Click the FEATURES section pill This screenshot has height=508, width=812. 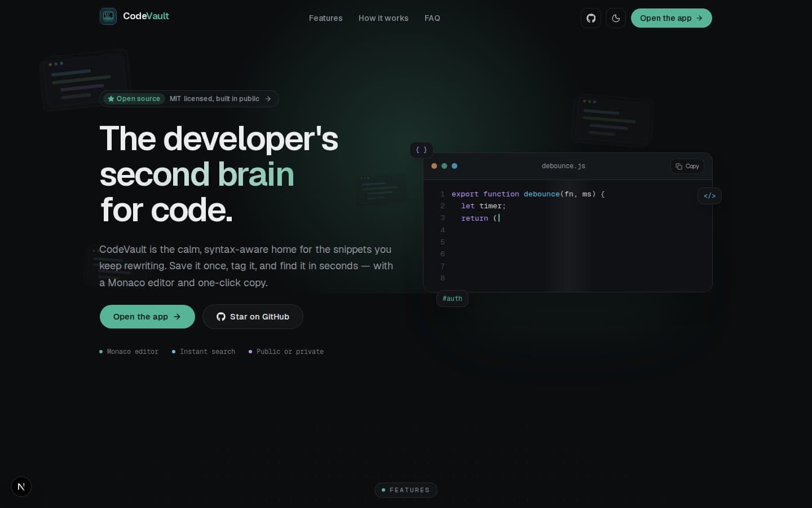pos(406,490)
